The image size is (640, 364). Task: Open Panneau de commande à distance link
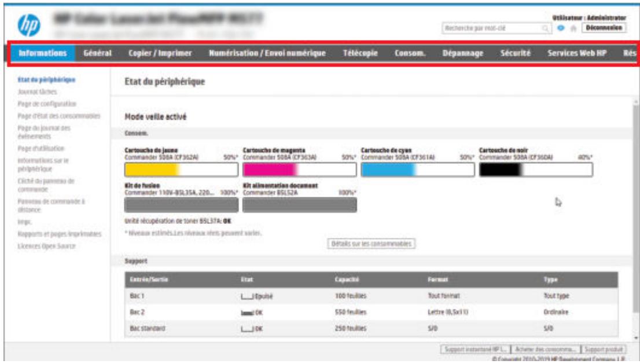(x=51, y=205)
